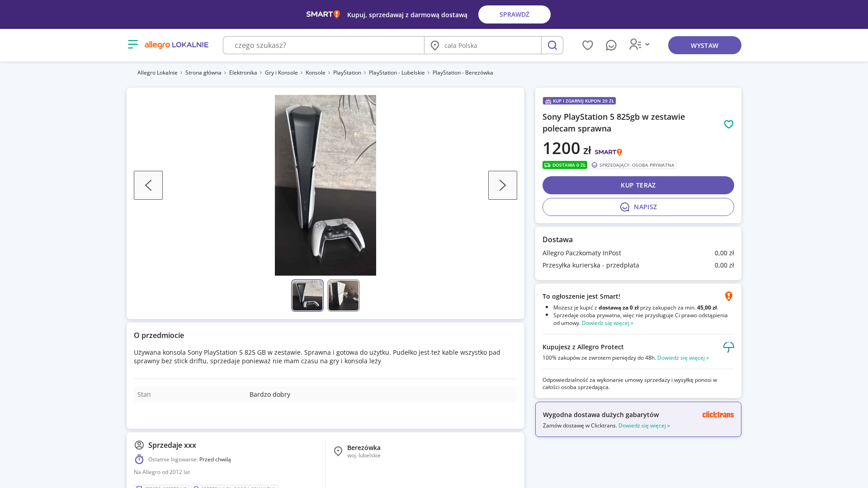The image size is (868, 488).
Task: Open 'Dowiedz się więcej' about Smart
Action: [x=607, y=323]
